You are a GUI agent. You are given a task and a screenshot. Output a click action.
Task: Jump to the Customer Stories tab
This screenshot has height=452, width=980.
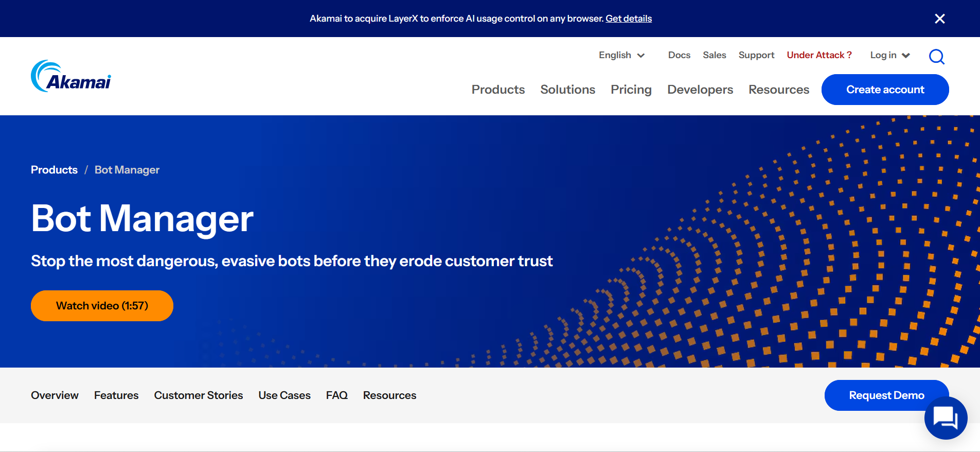click(199, 395)
